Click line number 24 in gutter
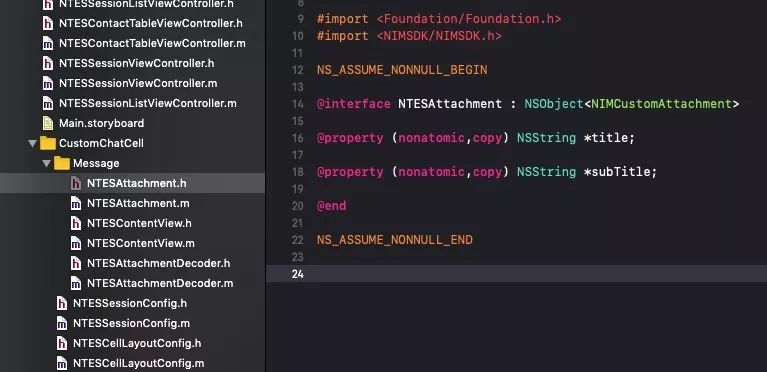The height and width of the screenshot is (372, 767). (297, 274)
